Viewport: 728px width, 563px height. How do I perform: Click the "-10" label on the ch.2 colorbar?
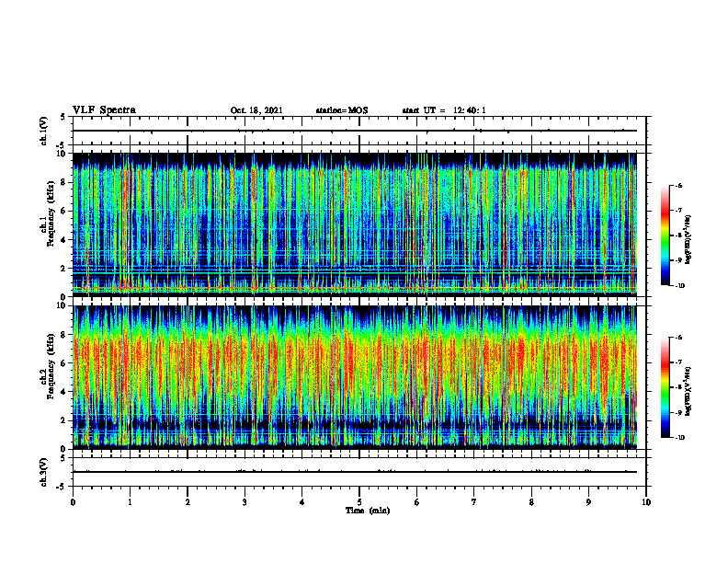[x=679, y=438]
